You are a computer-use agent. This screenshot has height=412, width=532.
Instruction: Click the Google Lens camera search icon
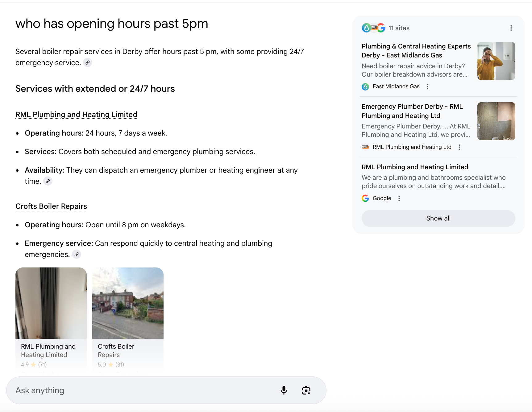tap(306, 390)
